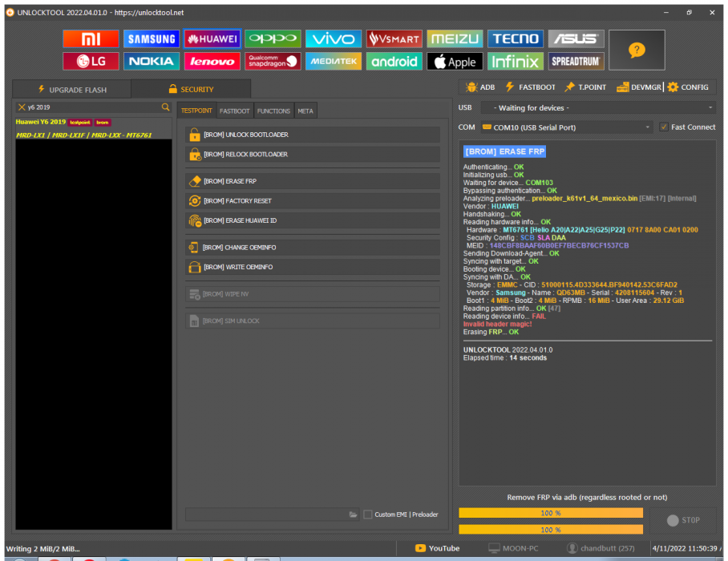
Task: Open DEVMGR device manager
Action: pos(639,87)
